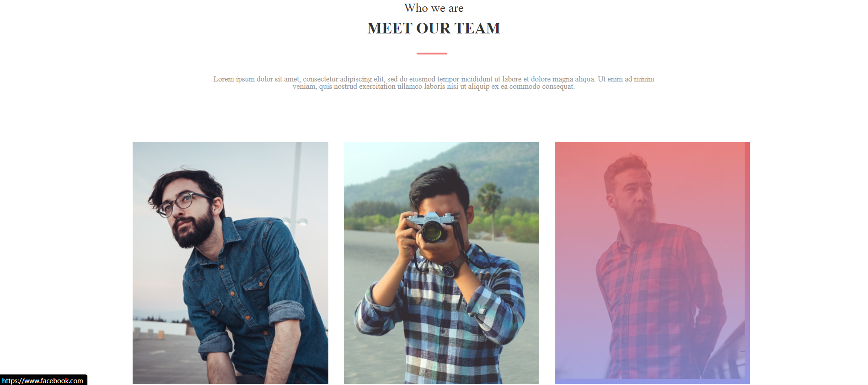The width and height of the screenshot is (868, 385).
Task: Click the palm tree behind the photographer
Action: click(489, 206)
